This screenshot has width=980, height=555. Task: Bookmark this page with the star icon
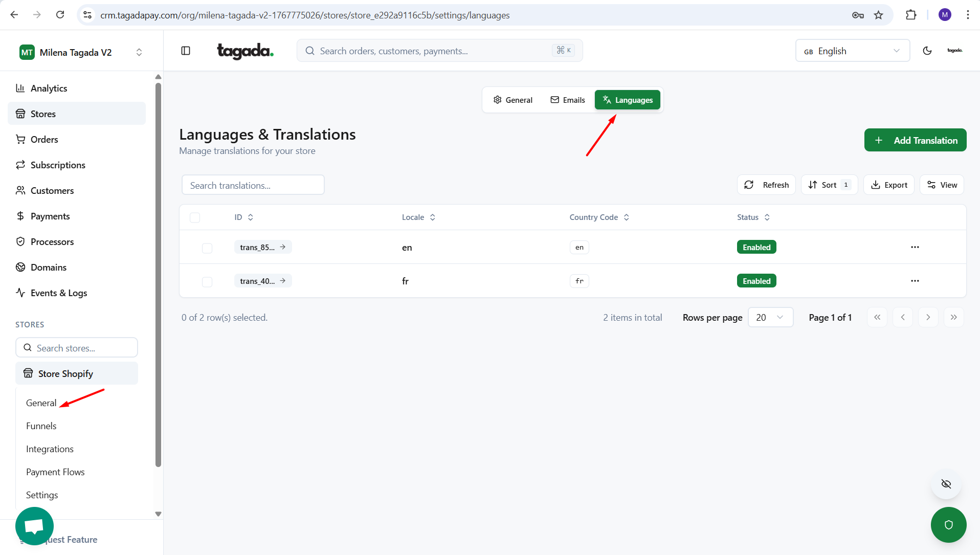click(878, 15)
